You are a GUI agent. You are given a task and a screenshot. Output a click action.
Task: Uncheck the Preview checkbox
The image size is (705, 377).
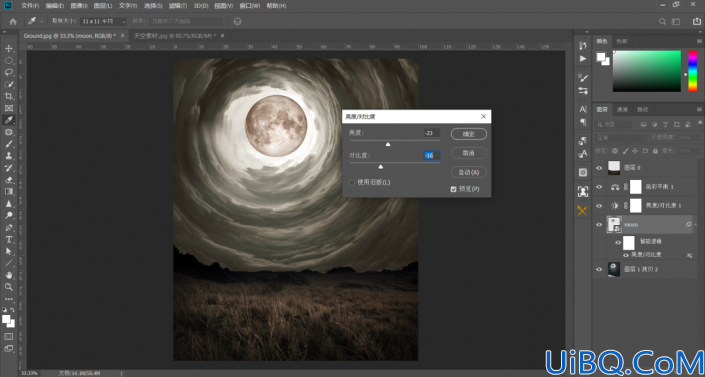(x=453, y=189)
